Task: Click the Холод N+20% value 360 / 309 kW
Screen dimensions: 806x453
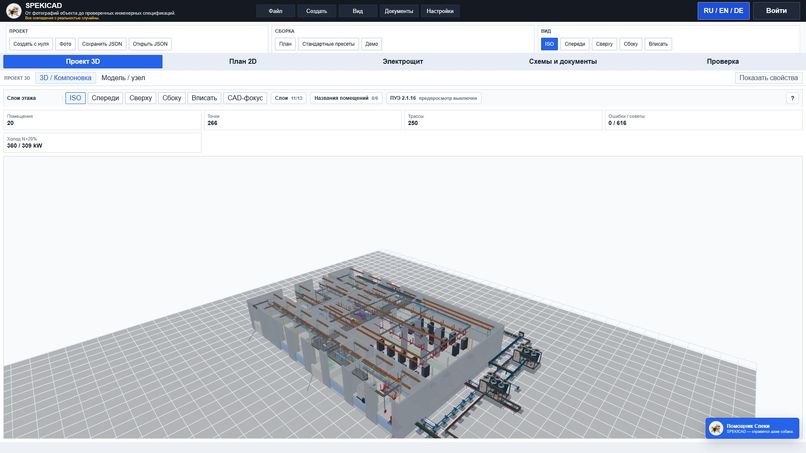Action: click(25, 146)
